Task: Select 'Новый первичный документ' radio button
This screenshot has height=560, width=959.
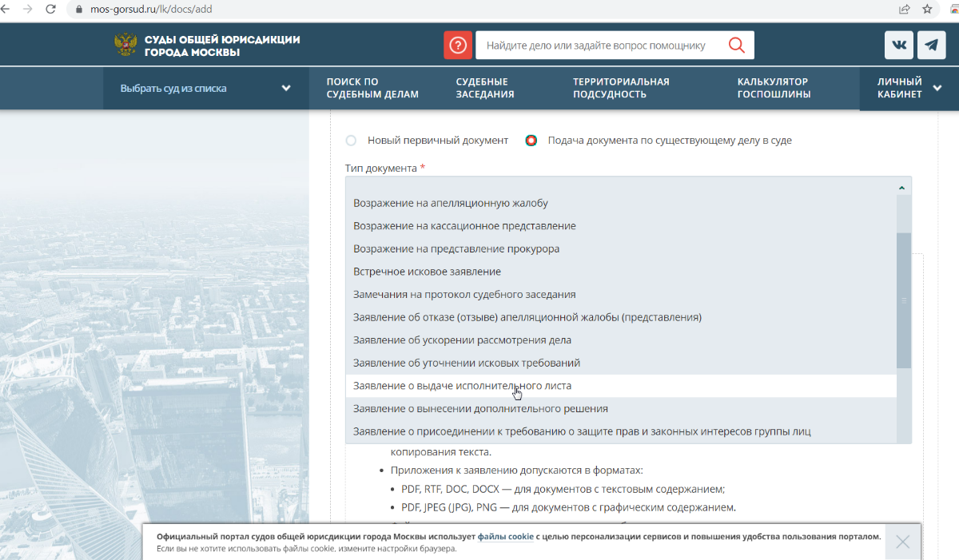Action: click(x=351, y=141)
